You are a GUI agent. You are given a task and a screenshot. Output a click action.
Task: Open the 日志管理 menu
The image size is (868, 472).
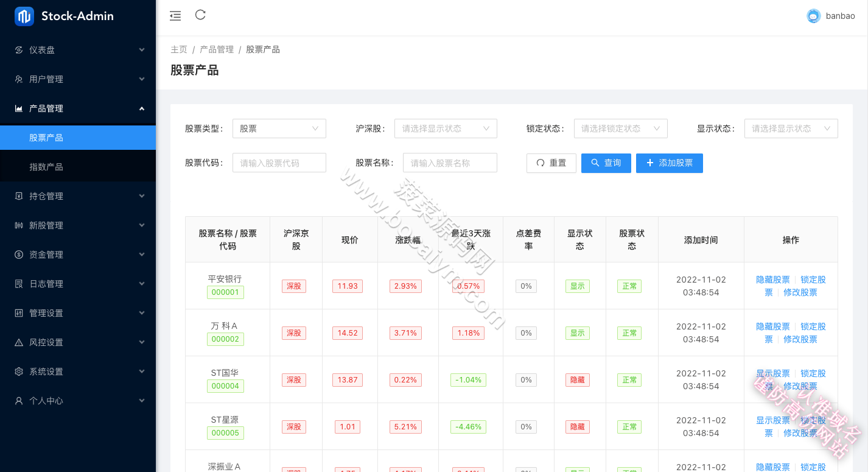(x=78, y=284)
